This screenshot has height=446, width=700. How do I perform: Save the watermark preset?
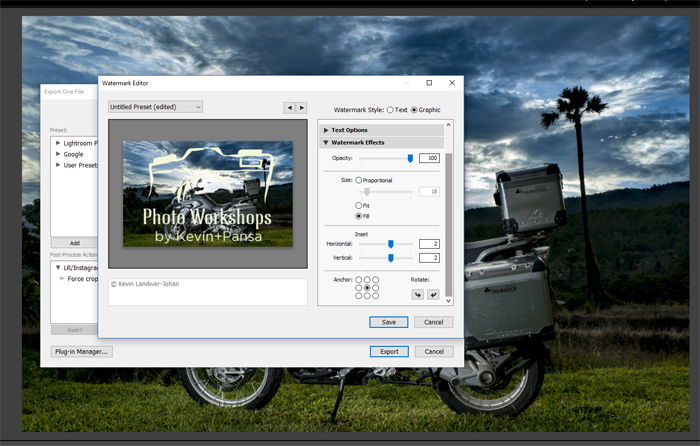coord(388,322)
